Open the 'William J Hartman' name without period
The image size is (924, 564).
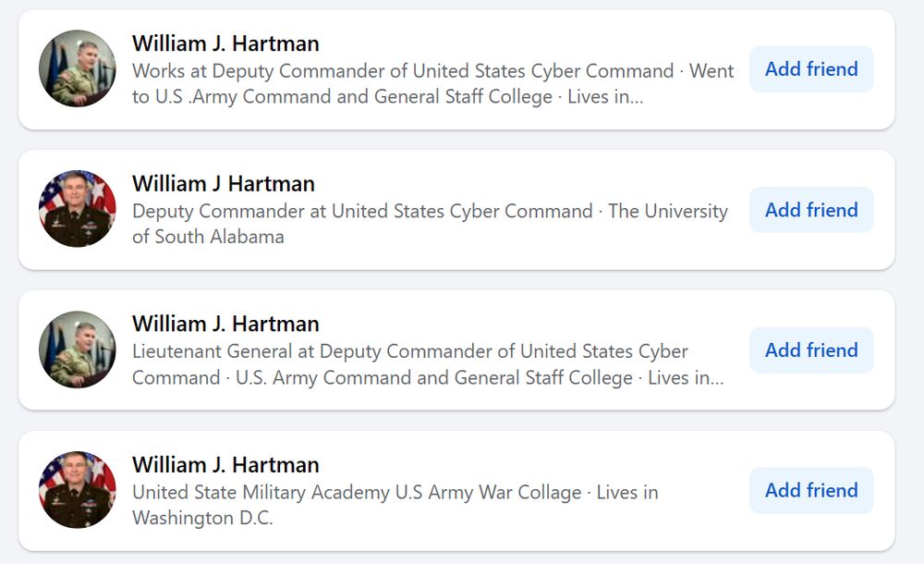[223, 184]
